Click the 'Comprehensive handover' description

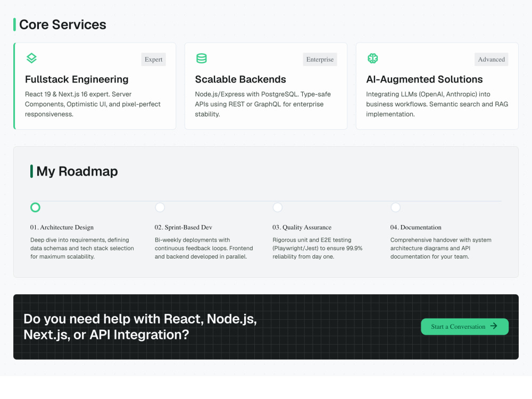440,248
